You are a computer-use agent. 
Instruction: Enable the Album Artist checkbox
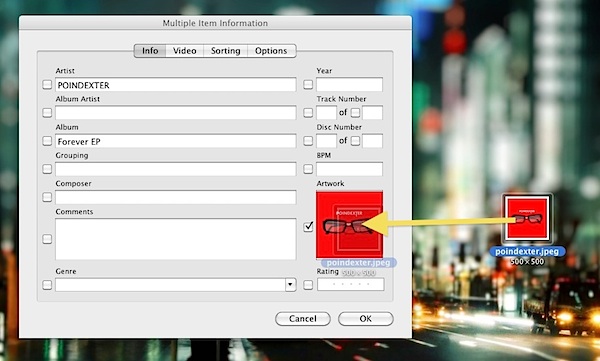pos(47,113)
